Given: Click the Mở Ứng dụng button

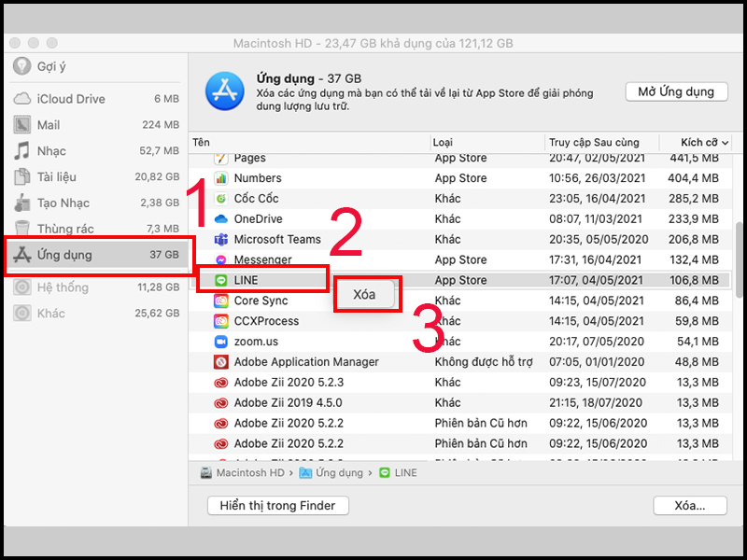Looking at the screenshot, I should pos(676,91).
